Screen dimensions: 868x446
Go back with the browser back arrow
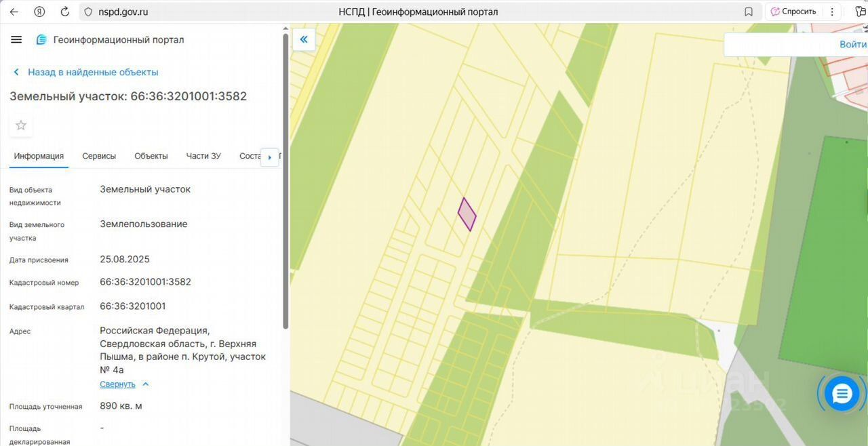(x=14, y=12)
